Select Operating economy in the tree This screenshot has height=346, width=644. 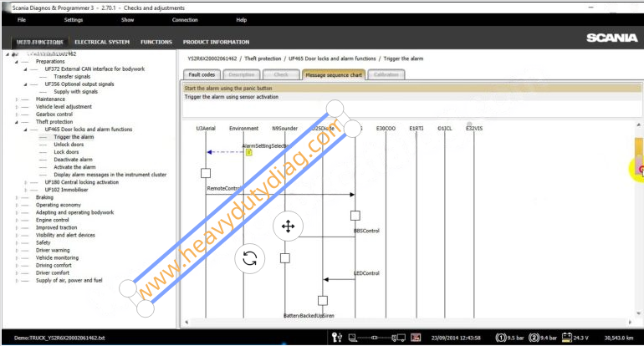click(59, 205)
